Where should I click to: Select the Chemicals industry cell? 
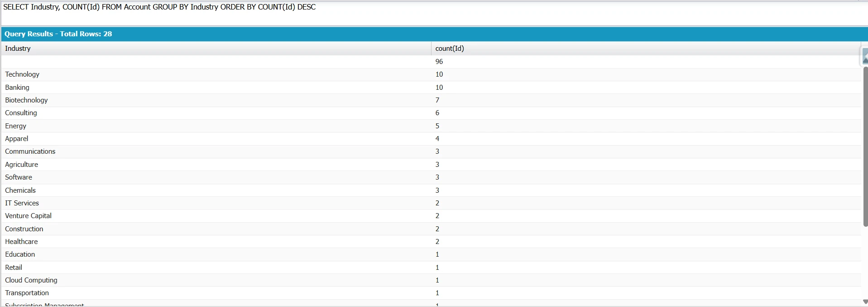click(216, 190)
